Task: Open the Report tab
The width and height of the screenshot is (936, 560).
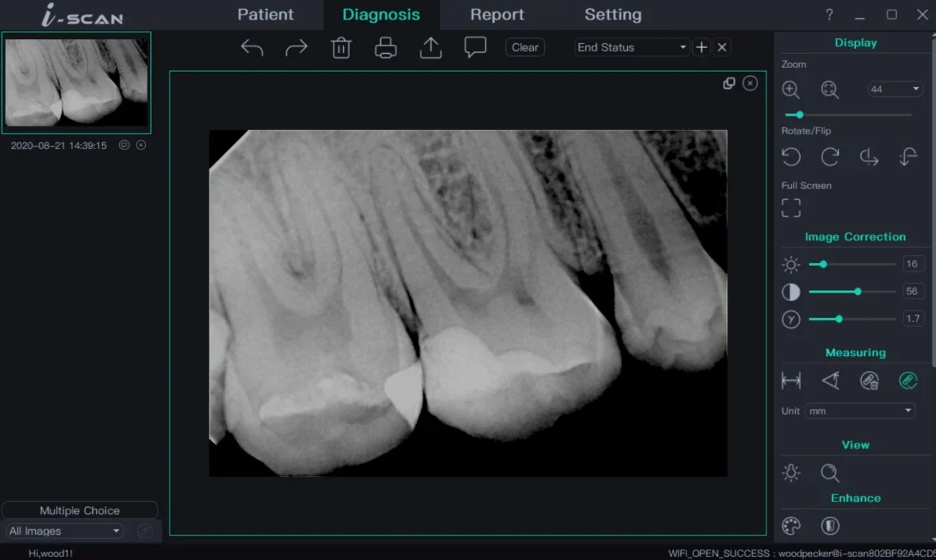Action: (x=497, y=15)
